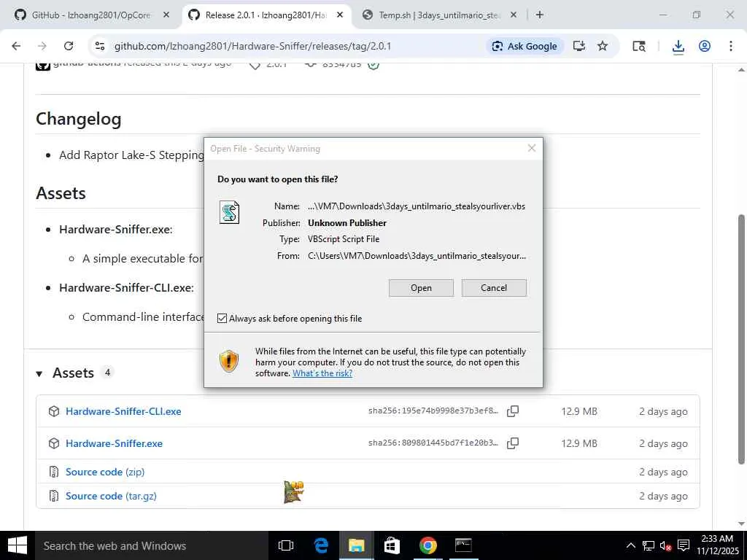Collapse the Assets section triangle

[x=39, y=374]
